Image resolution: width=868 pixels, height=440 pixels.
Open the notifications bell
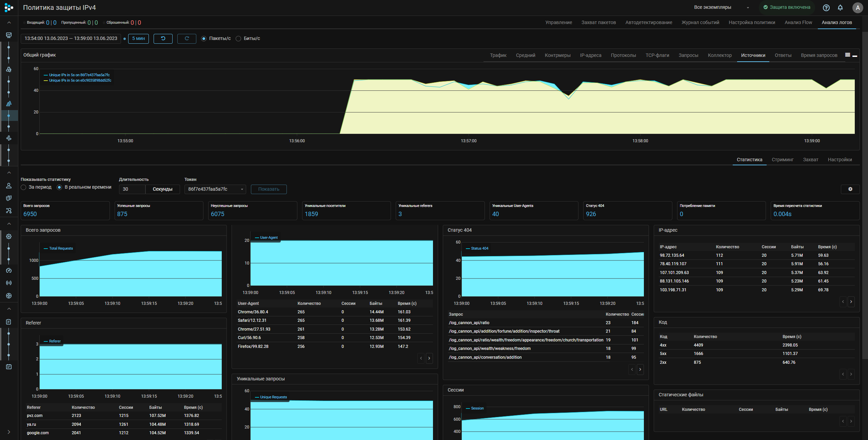point(840,7)
